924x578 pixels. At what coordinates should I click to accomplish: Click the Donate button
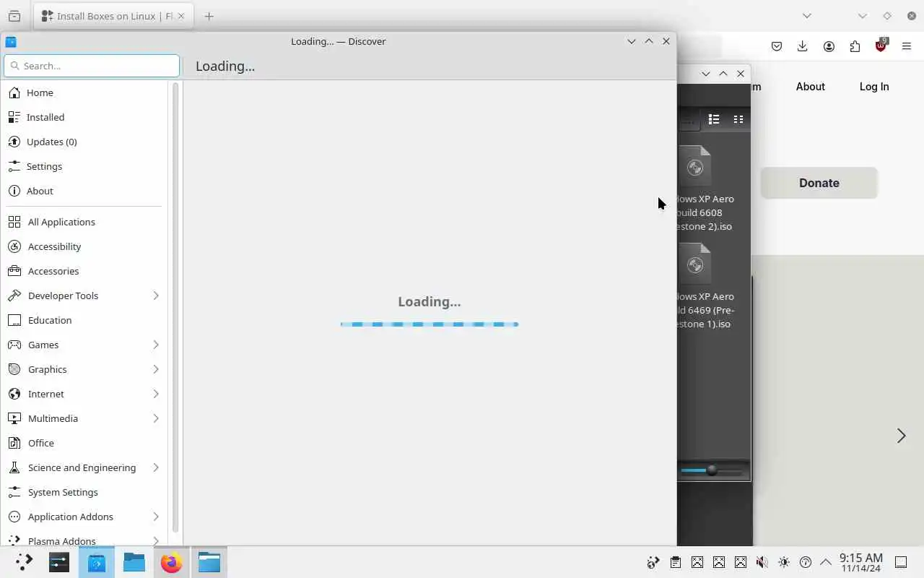pos(819,183)
